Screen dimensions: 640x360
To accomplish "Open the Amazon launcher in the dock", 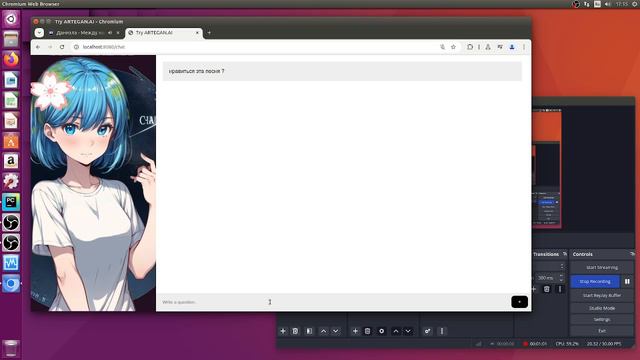I will [x=11, y=161].
